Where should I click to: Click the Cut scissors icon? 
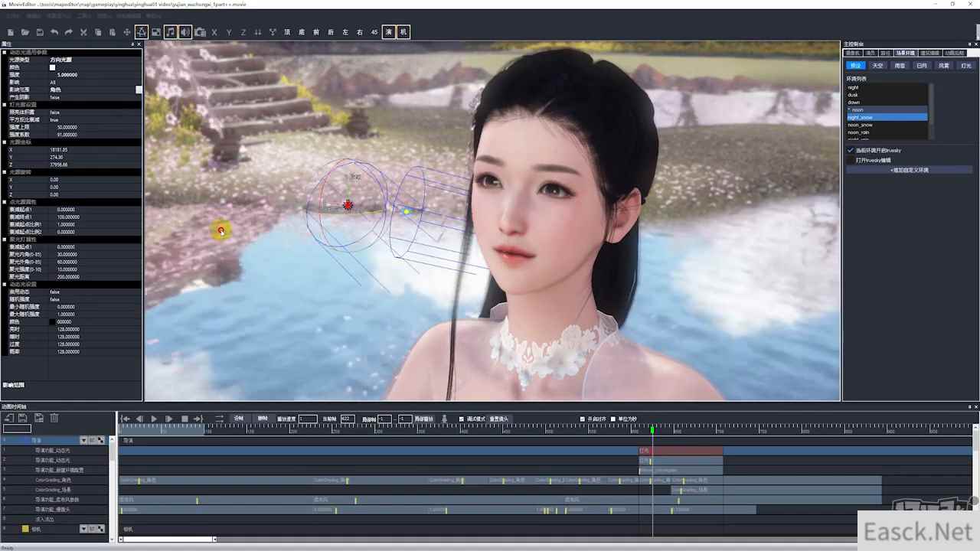click(83, 32)
